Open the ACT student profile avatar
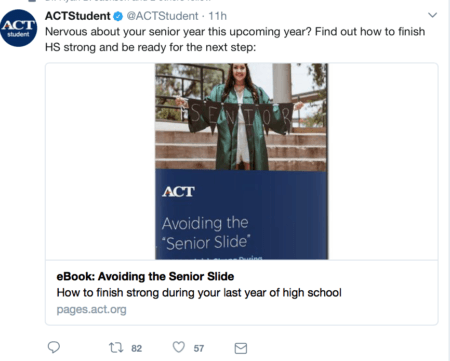This screenshot has width=450, height=361. coord(19,28)
